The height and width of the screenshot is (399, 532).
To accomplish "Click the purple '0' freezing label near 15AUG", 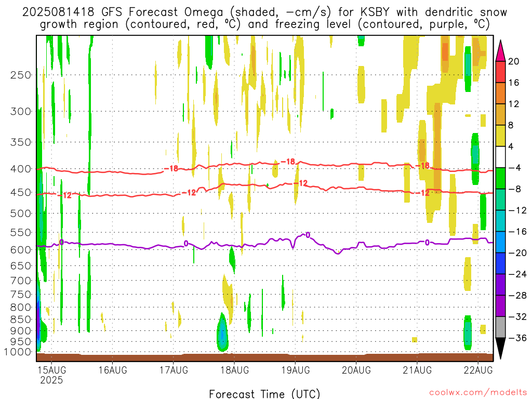I will coord(61,242).
